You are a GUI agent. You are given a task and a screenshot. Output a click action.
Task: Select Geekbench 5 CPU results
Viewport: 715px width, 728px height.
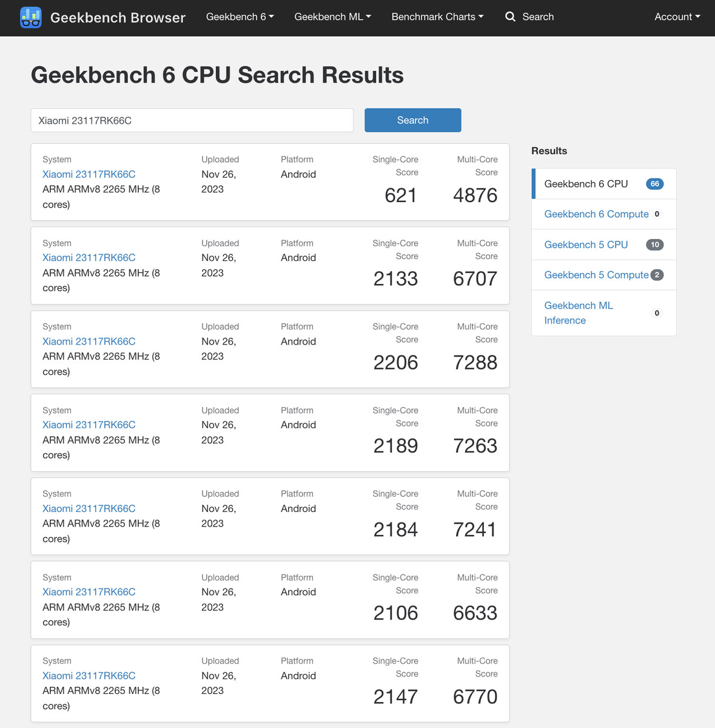click(x=604, y=244)
